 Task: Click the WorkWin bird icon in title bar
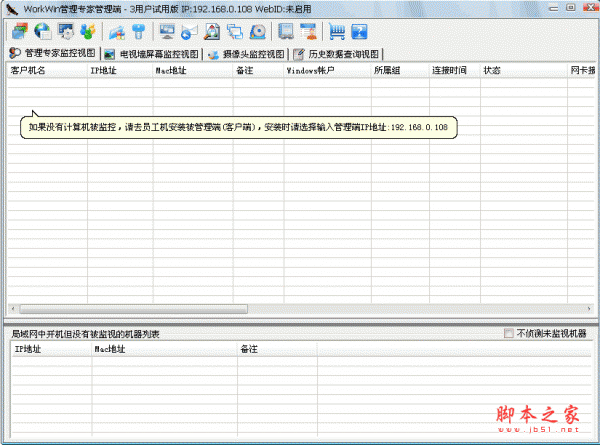pos(12,9)
